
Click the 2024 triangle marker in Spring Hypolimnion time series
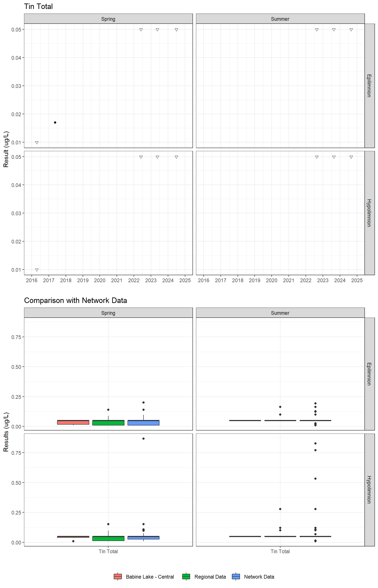coord(177,157)
